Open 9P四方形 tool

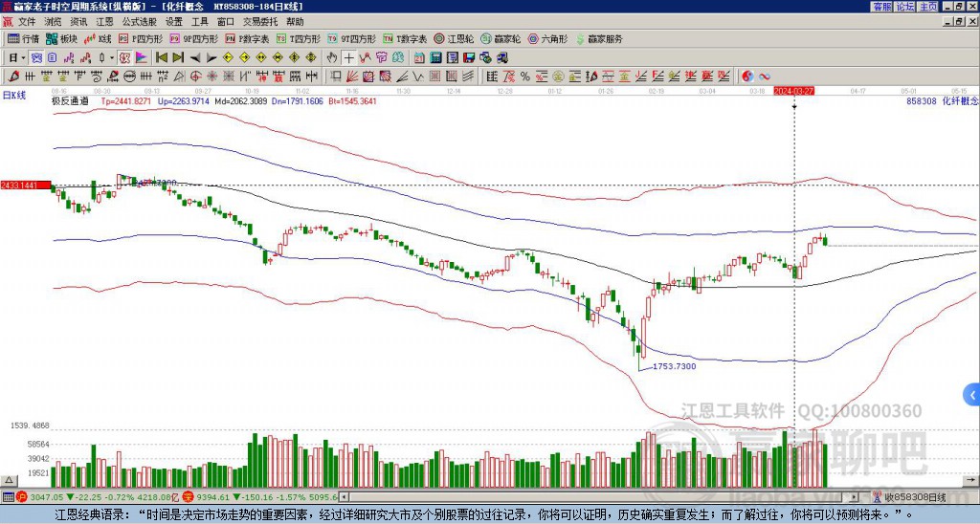194,38
